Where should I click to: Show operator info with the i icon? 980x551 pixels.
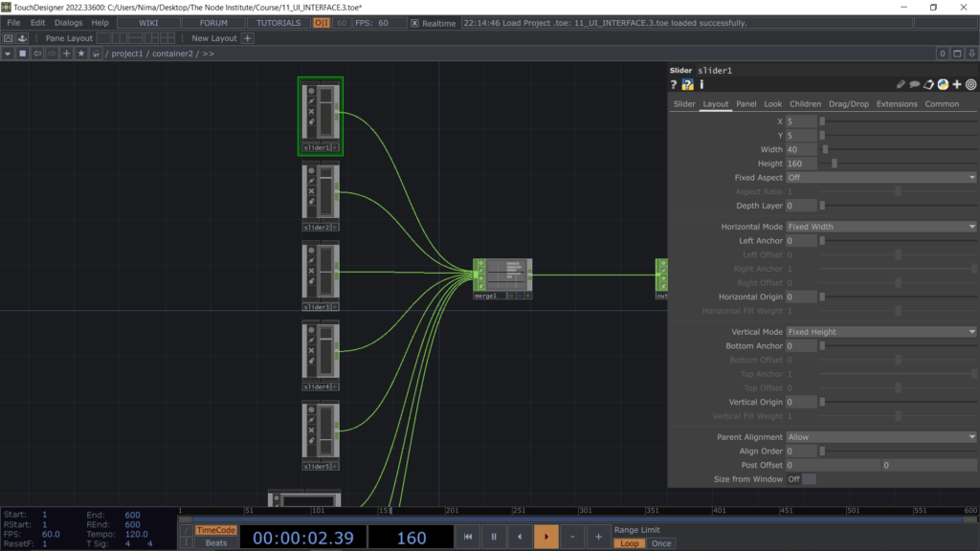[x=702, y=84]
